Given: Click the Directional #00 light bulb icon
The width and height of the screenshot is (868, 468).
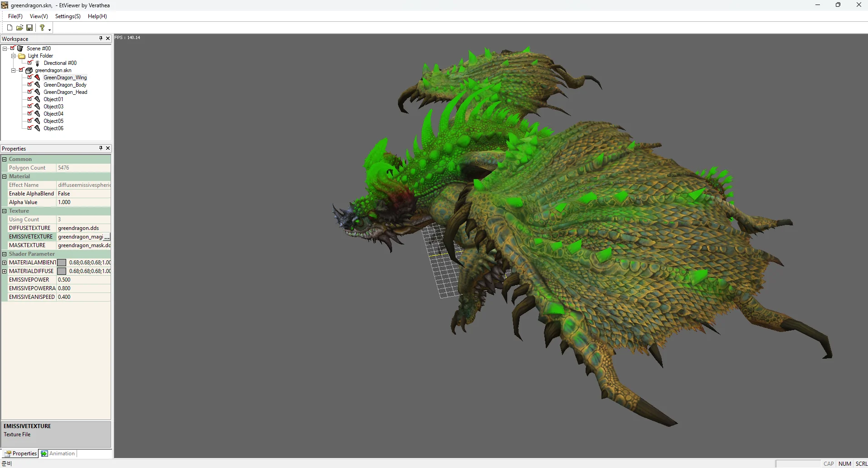Looking at the screenshot, I should coord(38,63).
